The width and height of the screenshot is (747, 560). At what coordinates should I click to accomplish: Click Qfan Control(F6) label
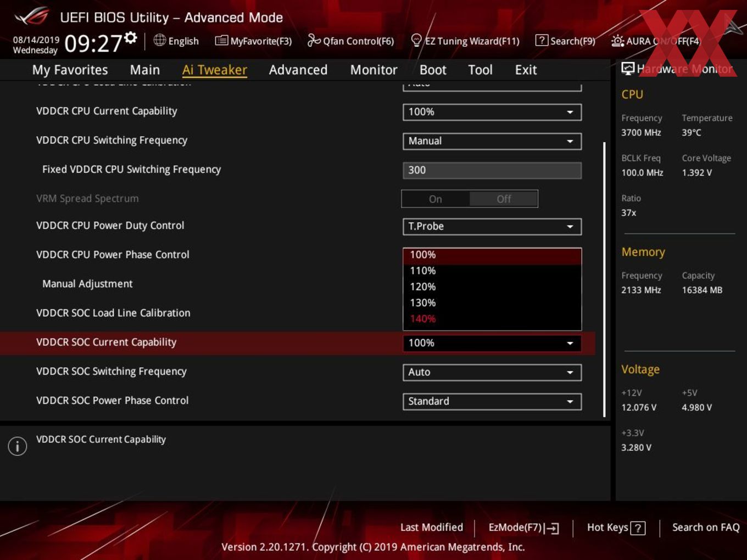coord(358,41)
